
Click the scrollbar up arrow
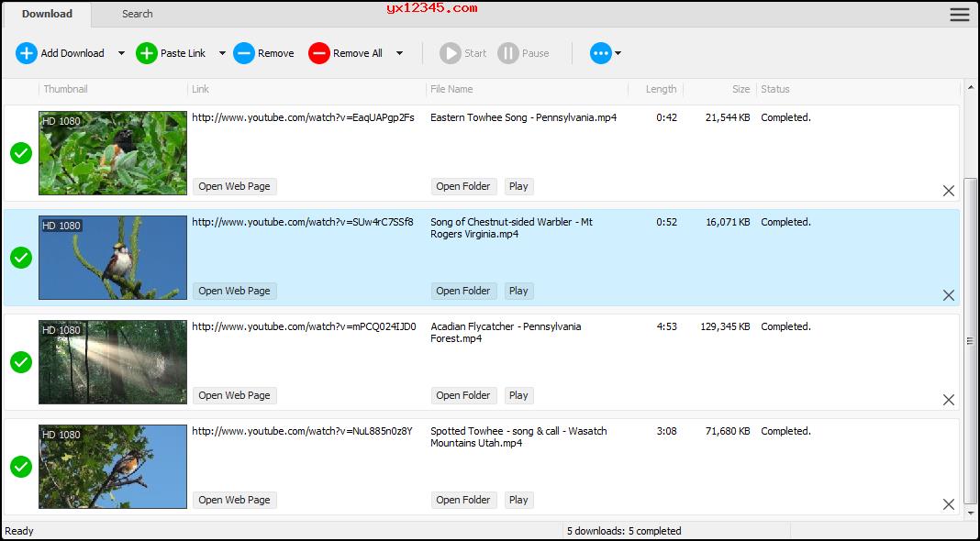971,87
